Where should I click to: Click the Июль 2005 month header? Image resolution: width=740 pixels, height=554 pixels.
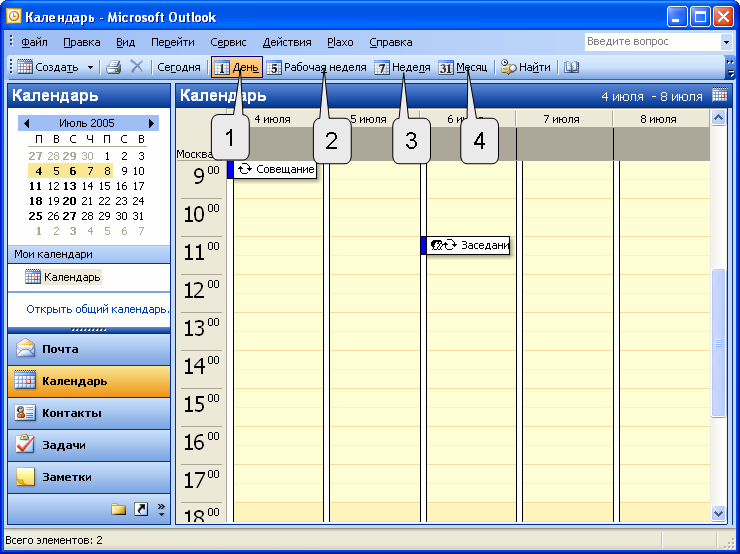87,123
